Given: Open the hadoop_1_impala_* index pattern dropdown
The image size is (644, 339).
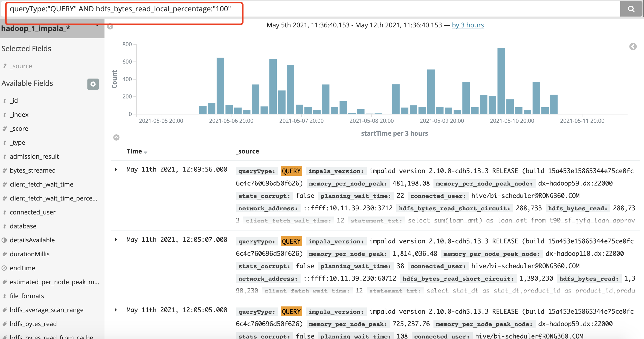Looking at the screenshot, I should click(52, 28).
